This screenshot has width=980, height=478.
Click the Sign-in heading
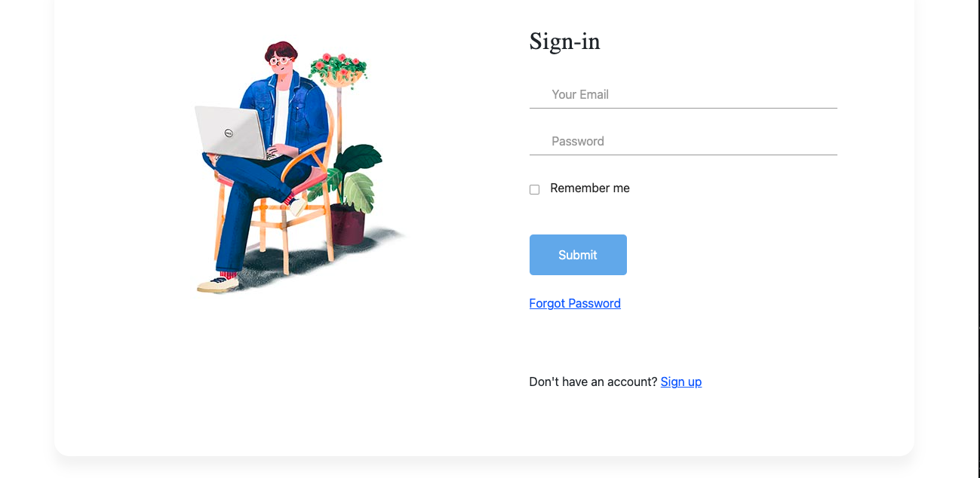[x=564, y=41]
